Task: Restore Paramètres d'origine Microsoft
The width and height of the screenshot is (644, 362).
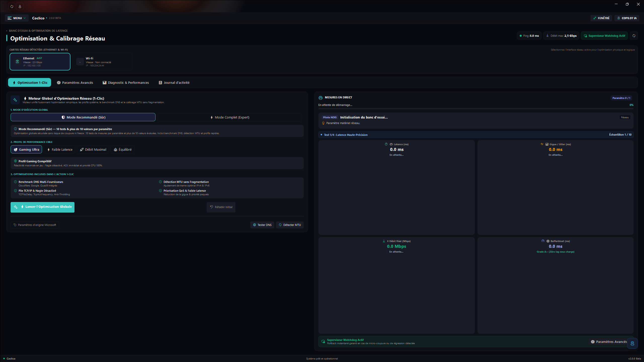Action: click(x=35, y=225)
